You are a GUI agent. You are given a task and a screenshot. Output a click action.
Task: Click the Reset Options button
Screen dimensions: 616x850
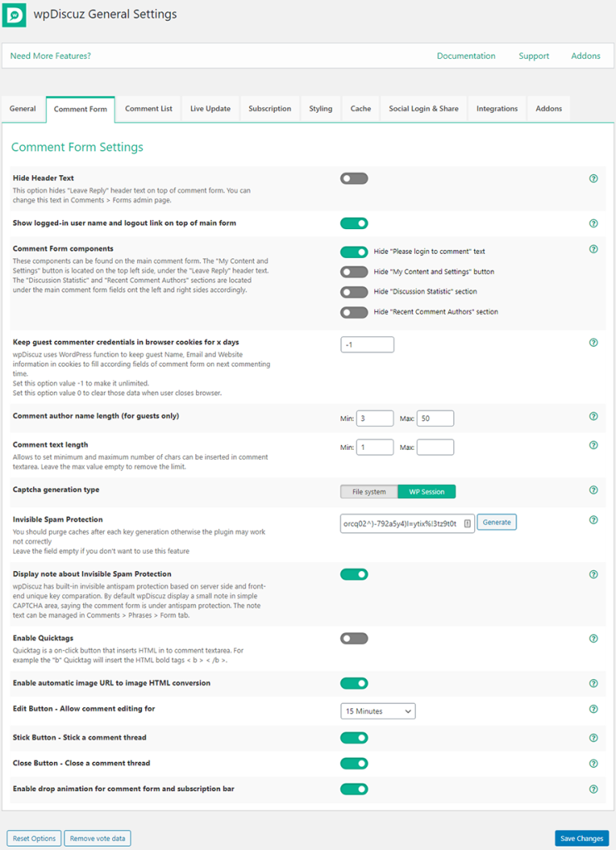(34, 838)
